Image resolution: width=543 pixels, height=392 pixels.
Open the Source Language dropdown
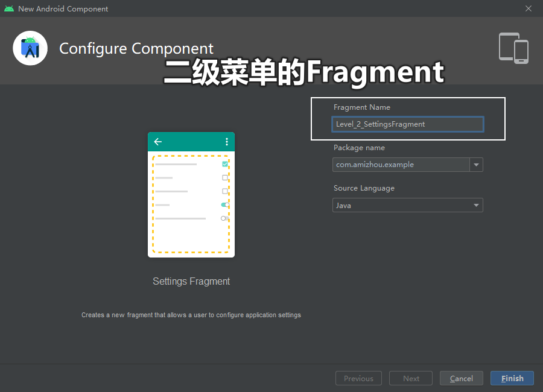407,205
